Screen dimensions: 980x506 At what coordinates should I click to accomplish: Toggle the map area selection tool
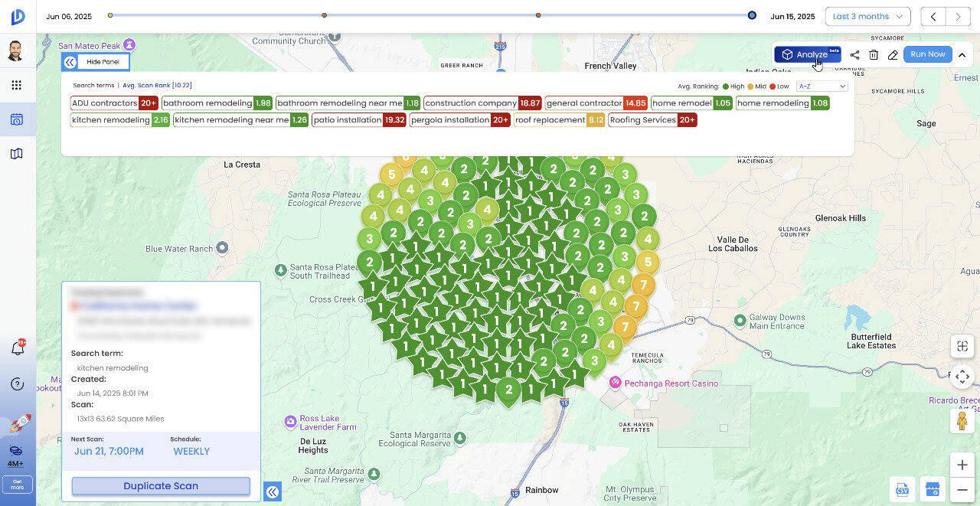pos(962,346)
